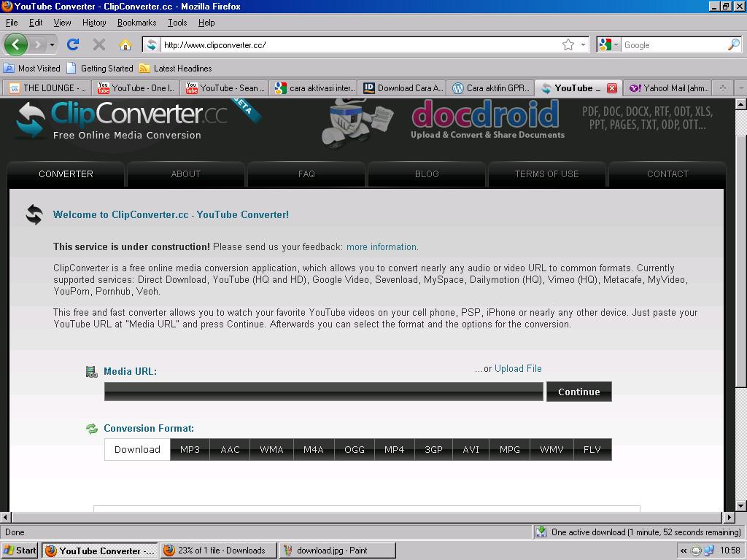Screen dimensions: 747x560
Task: Open the View menu
Action: pos(62,23)
